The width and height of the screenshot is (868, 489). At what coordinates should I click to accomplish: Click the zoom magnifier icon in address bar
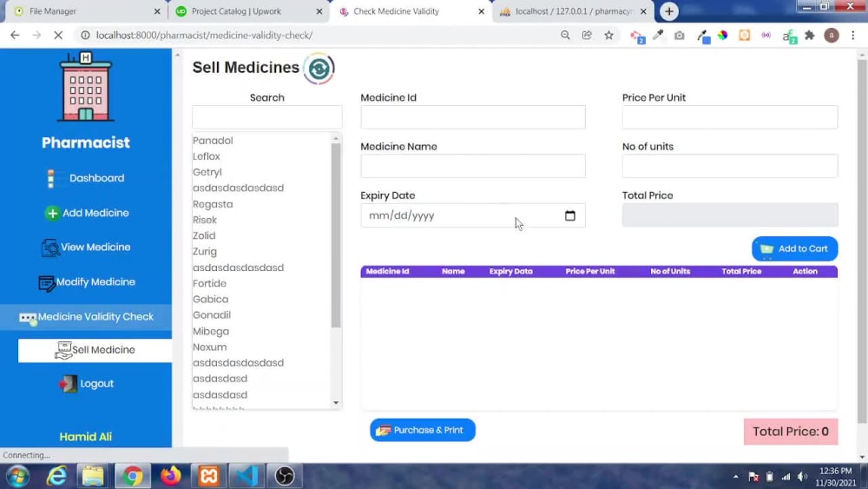point(565,35)
